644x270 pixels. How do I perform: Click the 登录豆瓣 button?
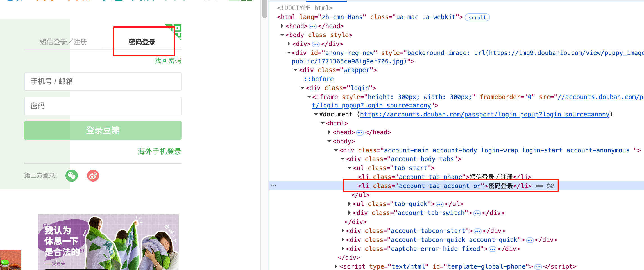click(103, 131)
